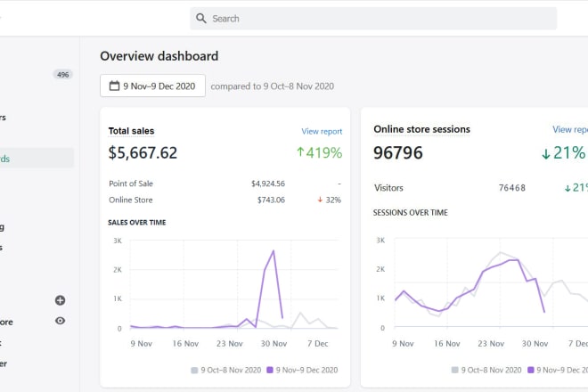Click gray 9 Oct–8 Nov legend swatch in sales chart

194,371
